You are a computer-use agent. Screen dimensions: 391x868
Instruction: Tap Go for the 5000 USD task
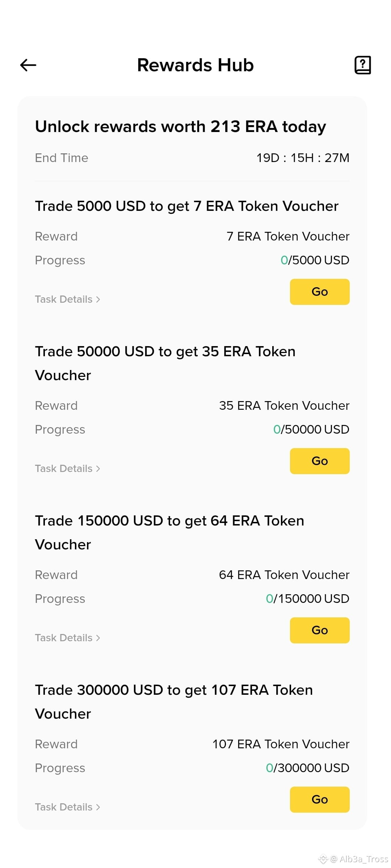point(320,292)
